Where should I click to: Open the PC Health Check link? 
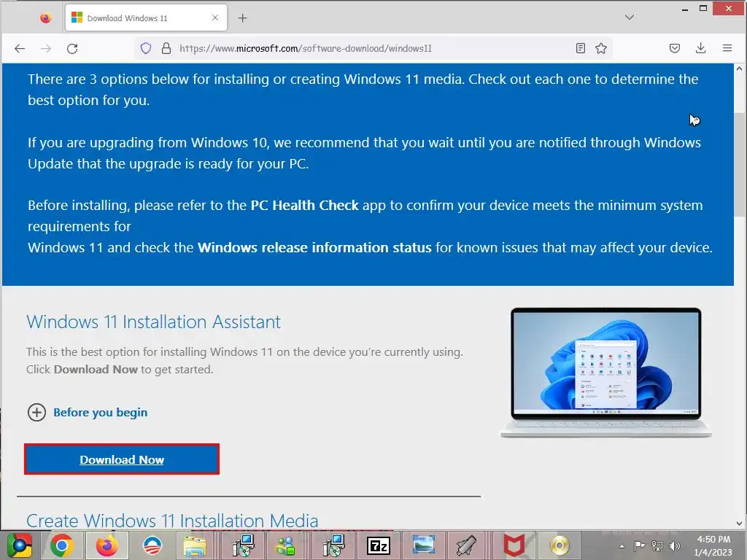click(x=304, y=205)
